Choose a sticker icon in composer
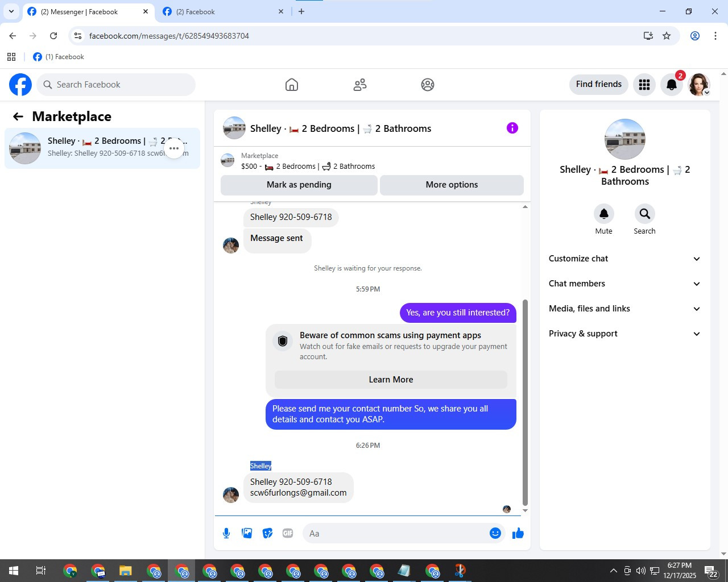This screenshot has height=582, width=728. point(267,533)
